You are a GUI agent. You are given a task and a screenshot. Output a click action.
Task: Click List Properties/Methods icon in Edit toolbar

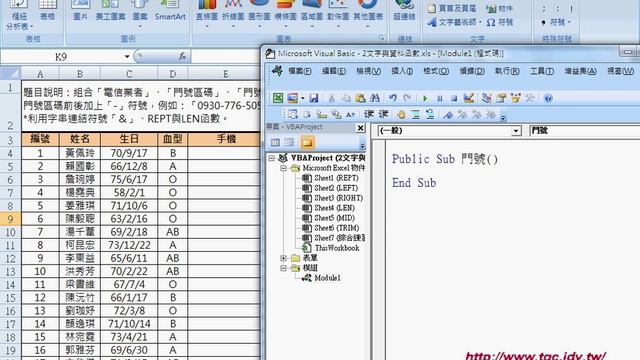pyautogui.click(x=293, y=114)
